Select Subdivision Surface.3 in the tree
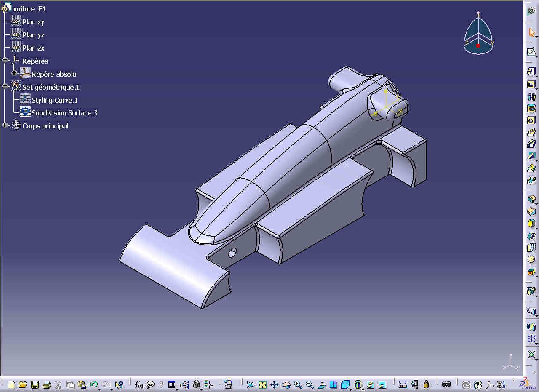The width and height of the screenshot is (539, 392). (x=64, y=113)
